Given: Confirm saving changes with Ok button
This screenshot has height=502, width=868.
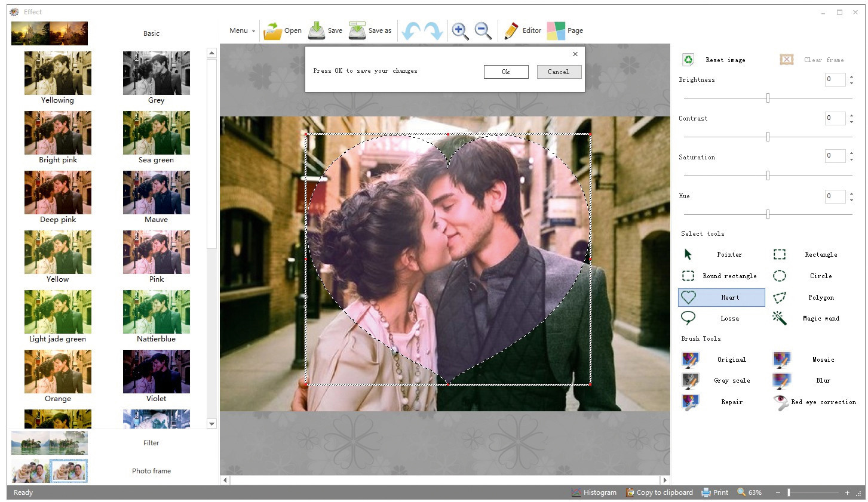Looking at the screenshot, I should (506, 72).
